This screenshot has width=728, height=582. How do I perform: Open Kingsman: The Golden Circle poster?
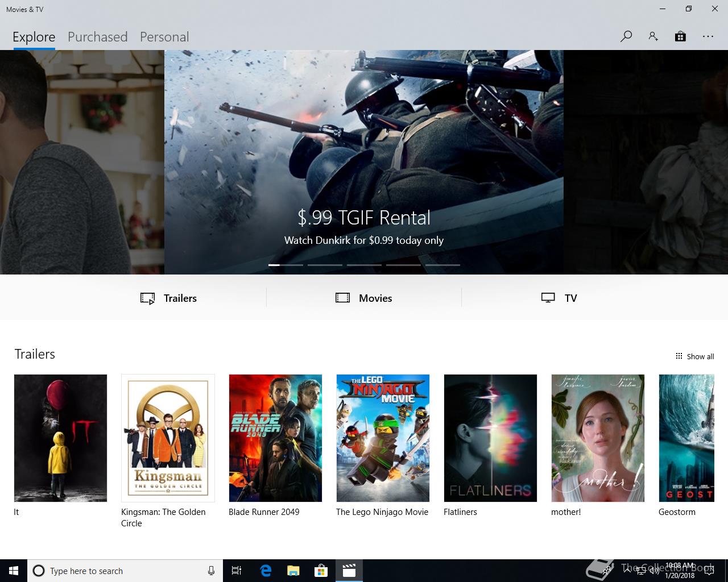(168, 438)
